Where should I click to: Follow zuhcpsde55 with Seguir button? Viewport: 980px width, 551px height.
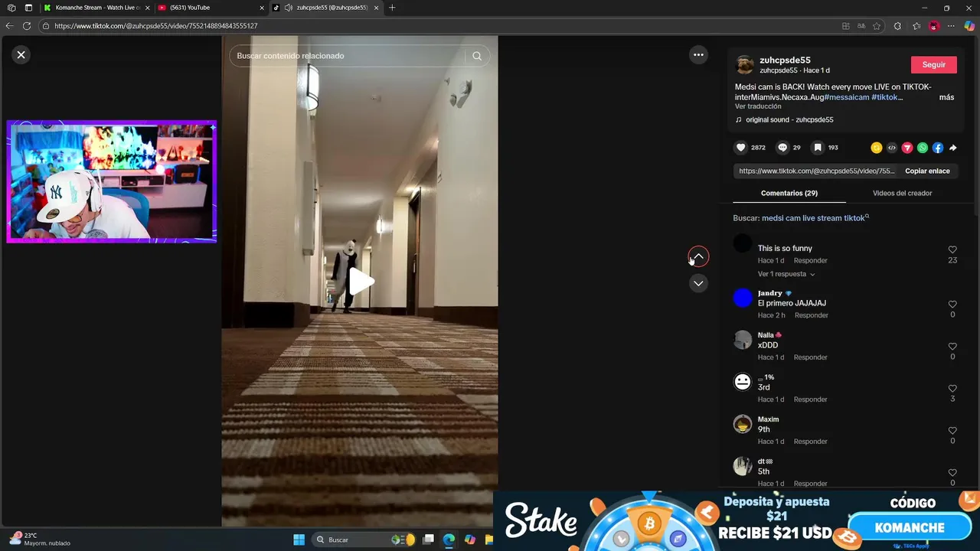(x=933, y=65)
